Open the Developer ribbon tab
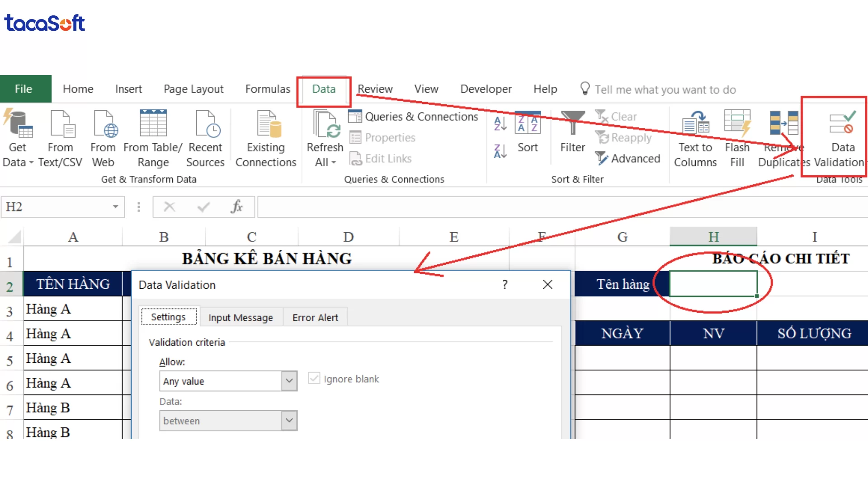The image size is (868, 488). pyautogui.click(x=486, y=89)
